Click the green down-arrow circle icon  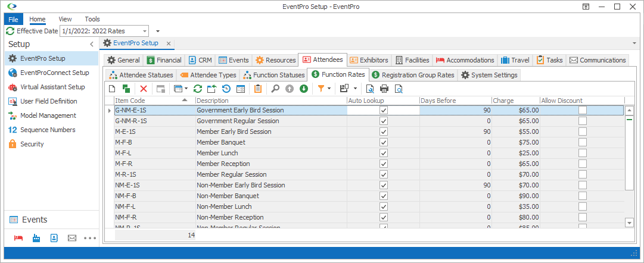click(x=303, y=88)
